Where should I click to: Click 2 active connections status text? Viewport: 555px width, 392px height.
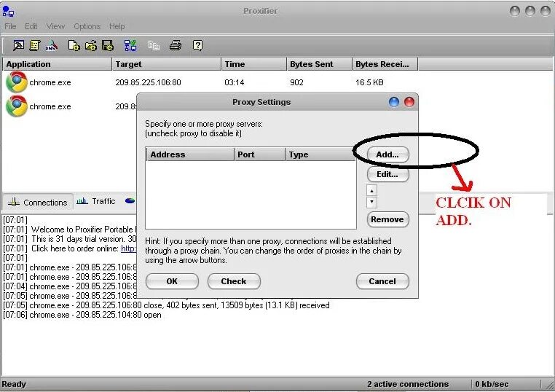click(x=408, y=384)
